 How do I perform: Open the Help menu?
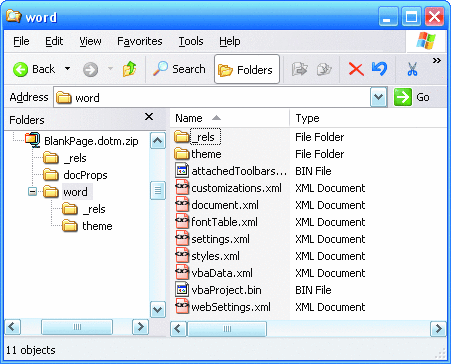230,41
